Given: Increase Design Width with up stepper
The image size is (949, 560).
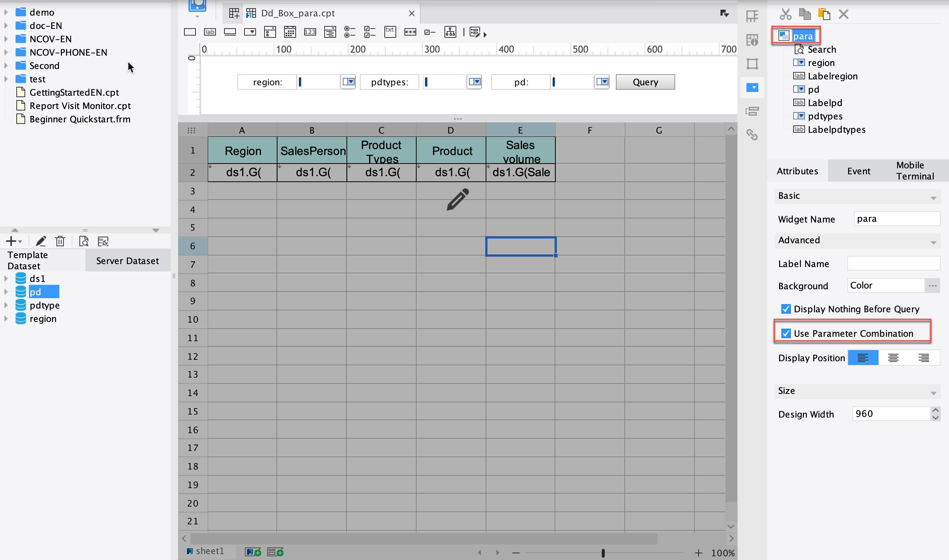Looking at the screenshot, I should 935,411.
